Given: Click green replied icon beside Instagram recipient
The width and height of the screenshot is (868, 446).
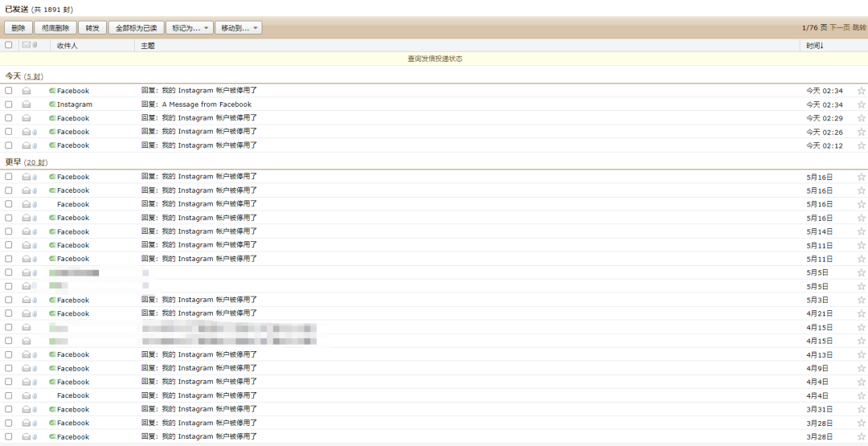Looking at the screenshot, I should click(x=52, y=104).
